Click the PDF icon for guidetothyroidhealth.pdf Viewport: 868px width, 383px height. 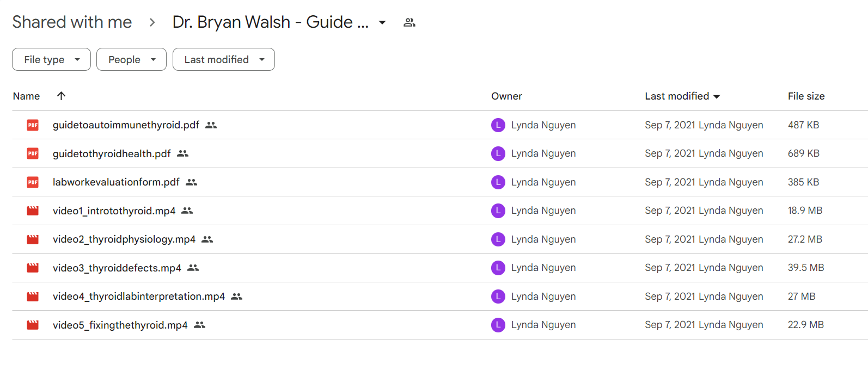[33, 153]
